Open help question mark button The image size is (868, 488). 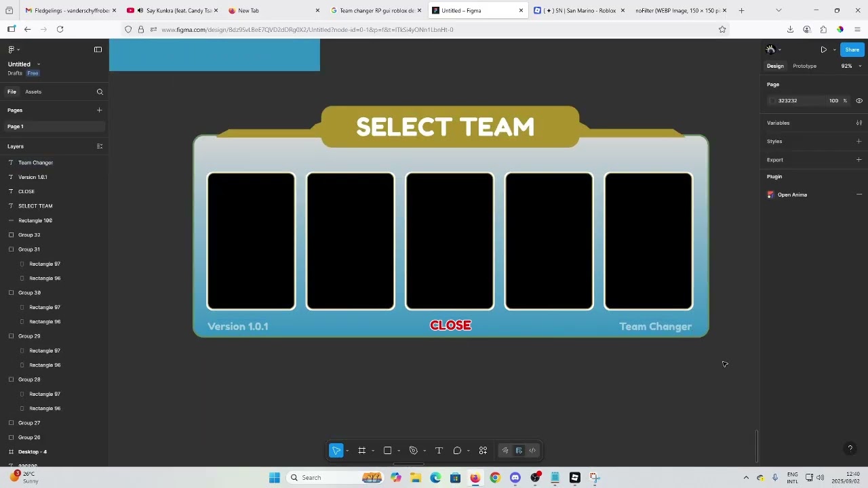point(850,449)
